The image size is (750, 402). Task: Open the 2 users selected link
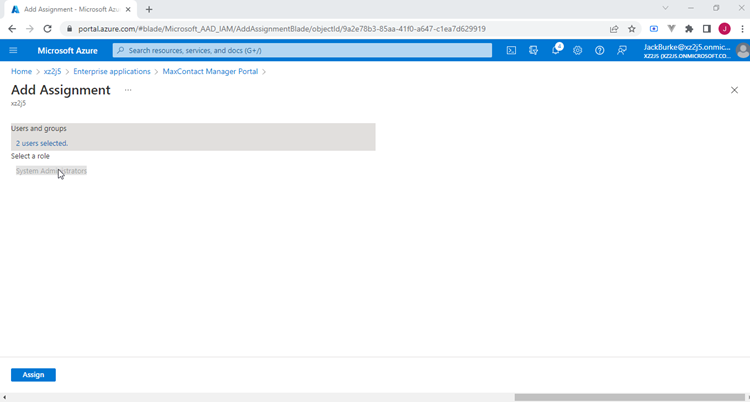pyautogui.click(x=42, y=143)
